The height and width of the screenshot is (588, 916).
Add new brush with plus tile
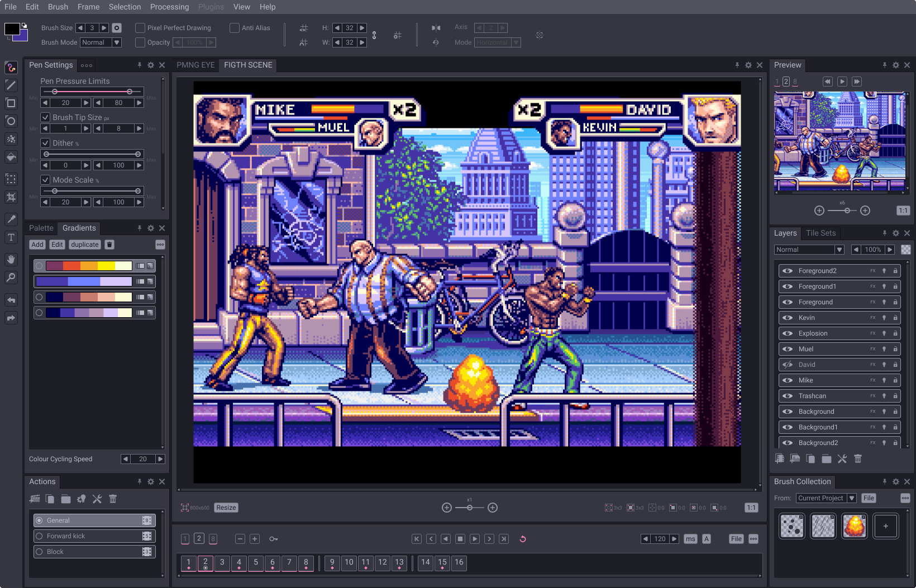(x=886, y=526)
